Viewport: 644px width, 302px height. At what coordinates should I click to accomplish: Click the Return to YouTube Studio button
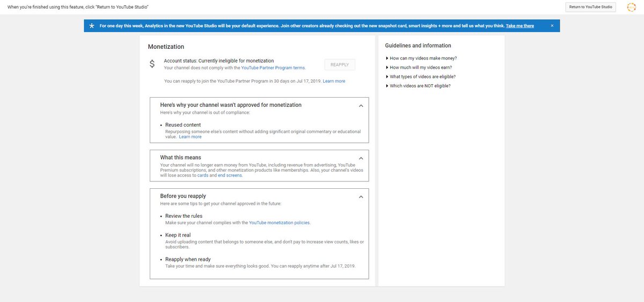590,7
